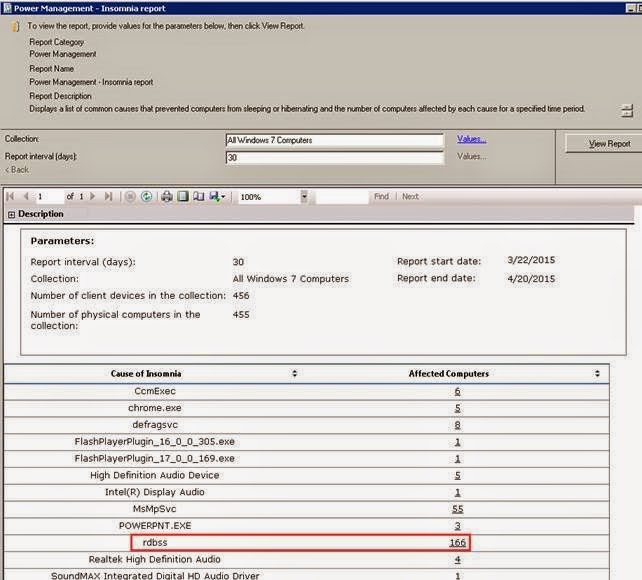The height and width of the screenshot is (580, 642).
Task: Click next page arrow in toolbar
Action: click(93, 196)
